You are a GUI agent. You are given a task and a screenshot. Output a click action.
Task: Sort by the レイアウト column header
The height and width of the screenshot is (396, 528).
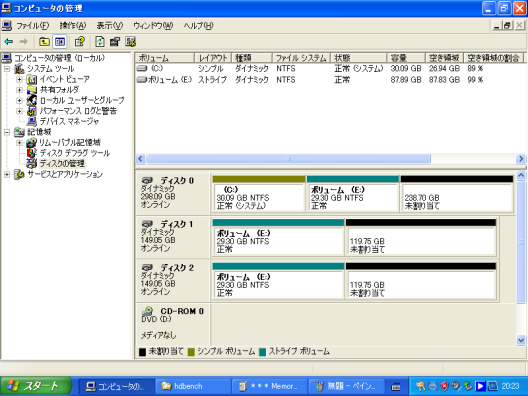click(x=213, y=58)
